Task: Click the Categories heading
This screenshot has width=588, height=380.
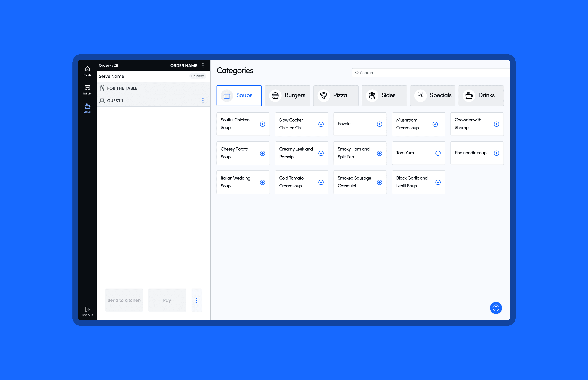Action: [x=235, y=71]
